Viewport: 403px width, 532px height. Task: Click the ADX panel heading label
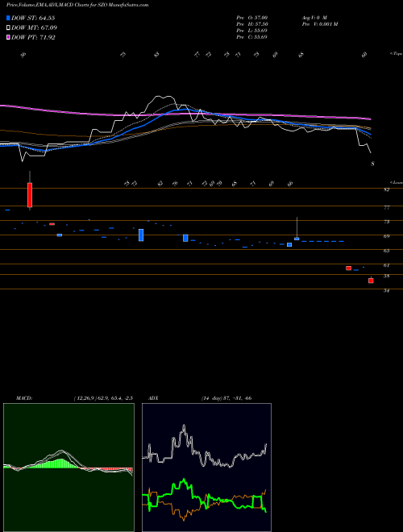coord(153,397)
